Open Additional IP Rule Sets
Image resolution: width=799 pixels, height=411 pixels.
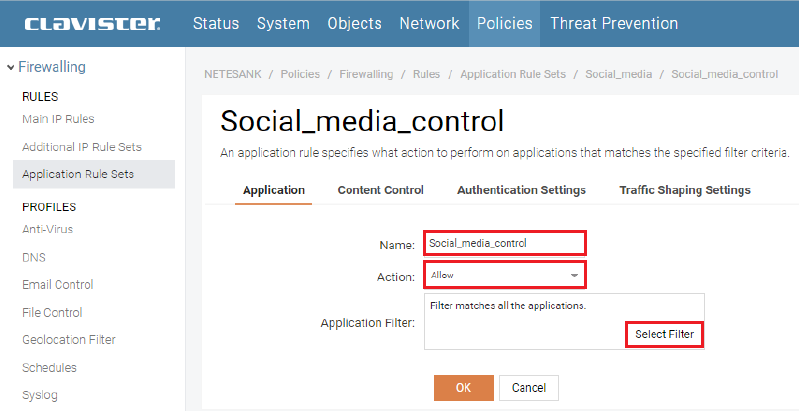[x=82, y=147]
